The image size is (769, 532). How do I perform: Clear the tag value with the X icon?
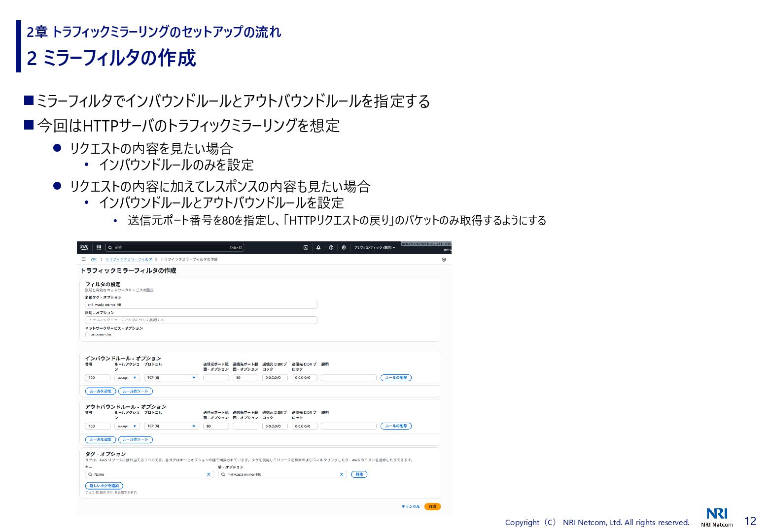342,474
